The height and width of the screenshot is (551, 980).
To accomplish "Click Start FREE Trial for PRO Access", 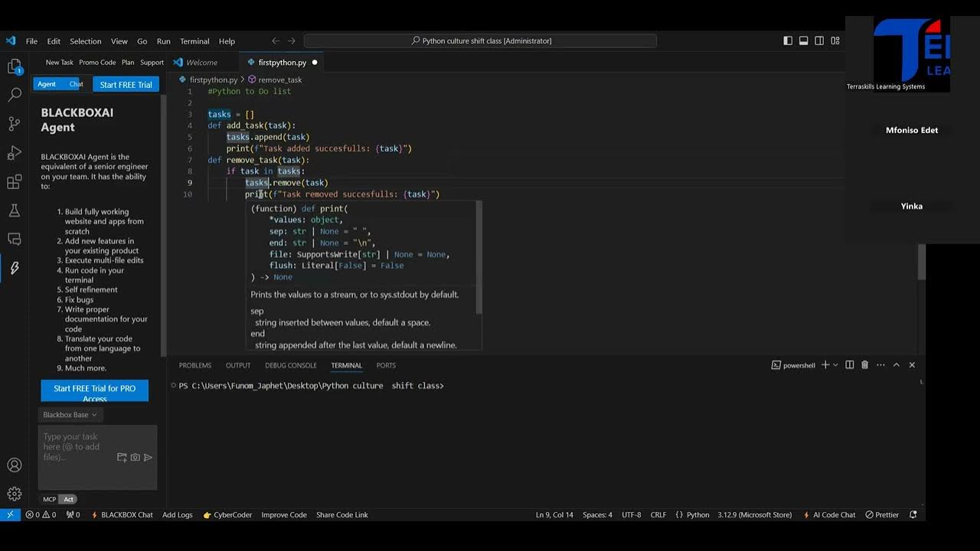I will coord(95,391).
